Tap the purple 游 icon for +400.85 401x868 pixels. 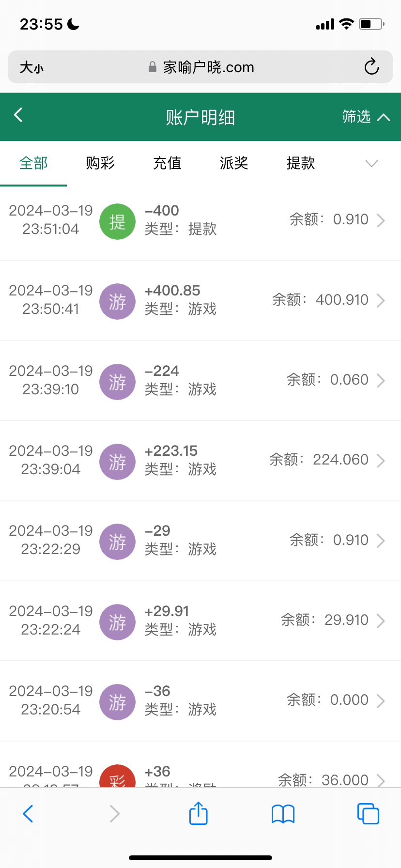click(117, 302)
